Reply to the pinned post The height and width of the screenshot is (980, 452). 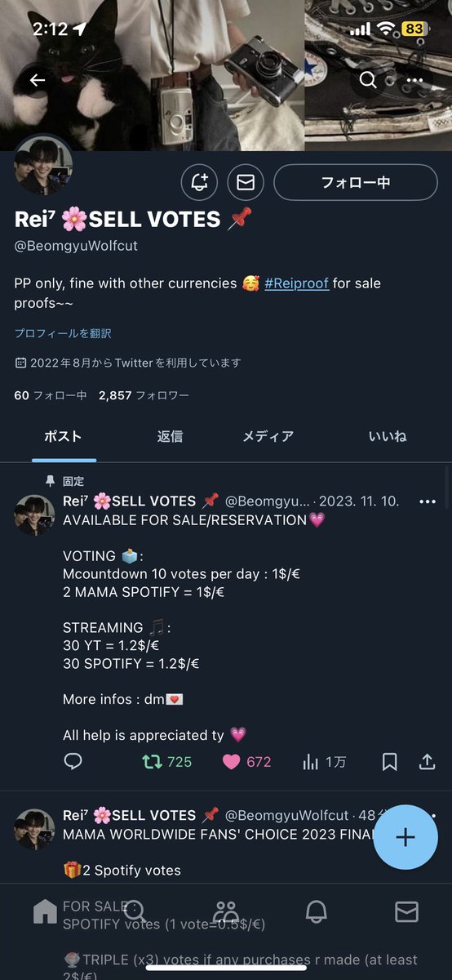point(73,762)
